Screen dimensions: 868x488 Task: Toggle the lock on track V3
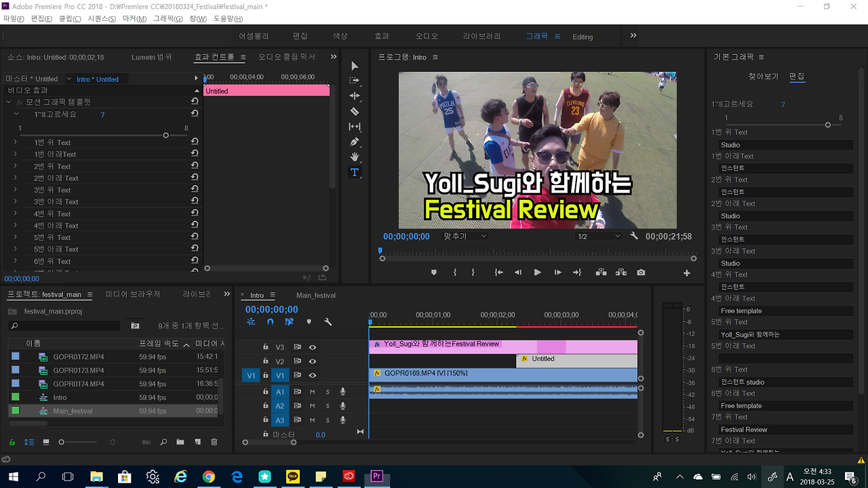point(266,347)
